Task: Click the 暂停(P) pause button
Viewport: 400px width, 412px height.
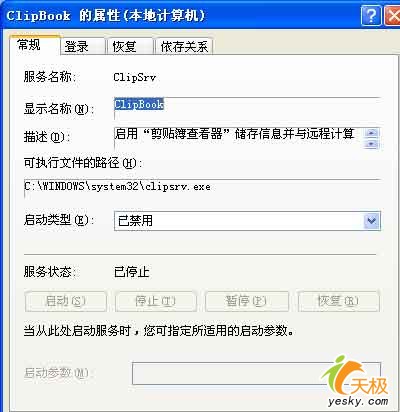Action: 247,301
